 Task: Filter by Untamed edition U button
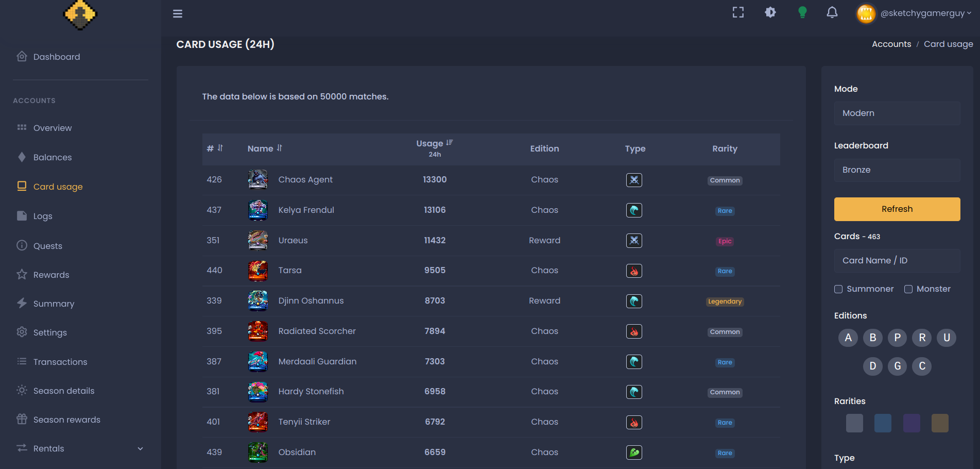pyautogui.click(x=947, y=338)
